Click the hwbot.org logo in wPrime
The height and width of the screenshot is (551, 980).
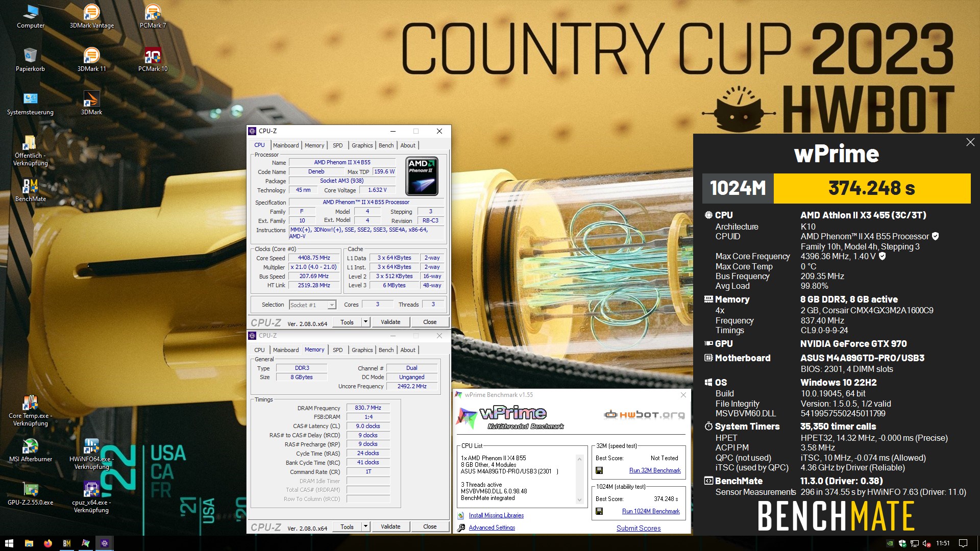point(644,415)
